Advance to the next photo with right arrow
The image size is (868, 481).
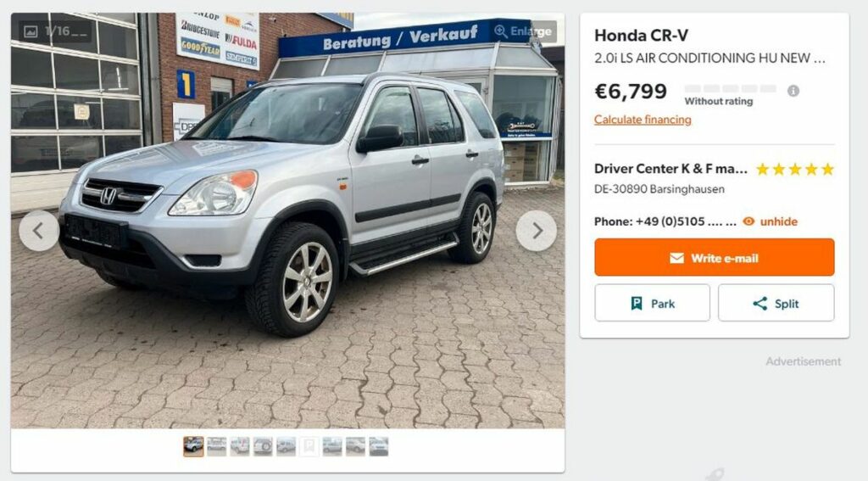coord(537,231)
